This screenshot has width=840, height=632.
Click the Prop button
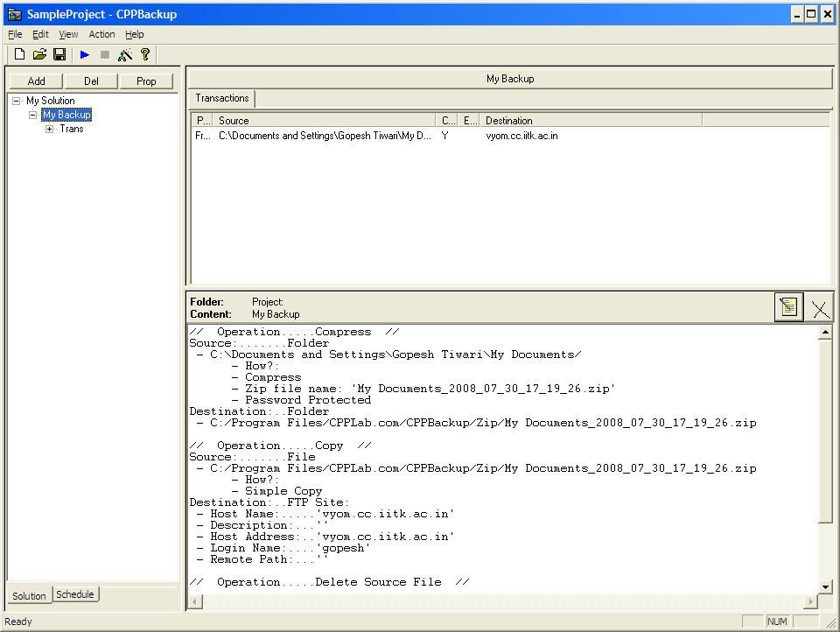click(146, 81)
